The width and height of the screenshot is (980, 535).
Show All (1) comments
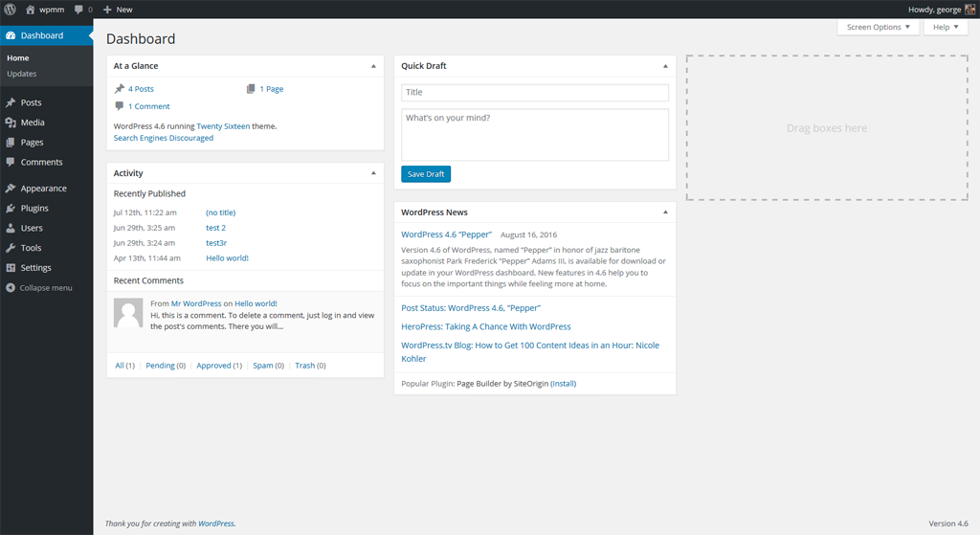[125, 366]
